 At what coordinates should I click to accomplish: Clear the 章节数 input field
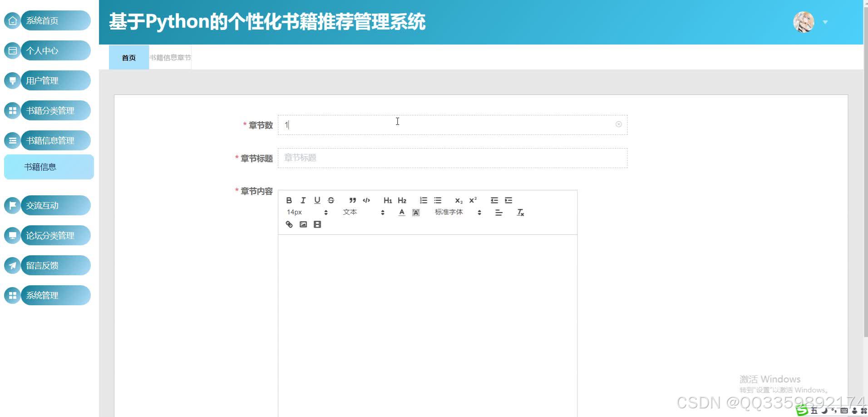[x=618, y=124]
